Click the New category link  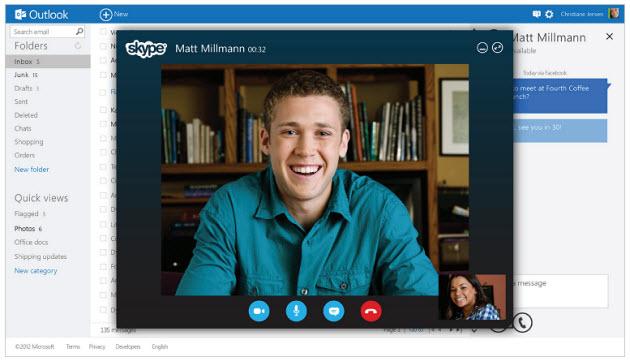(36, 271)
